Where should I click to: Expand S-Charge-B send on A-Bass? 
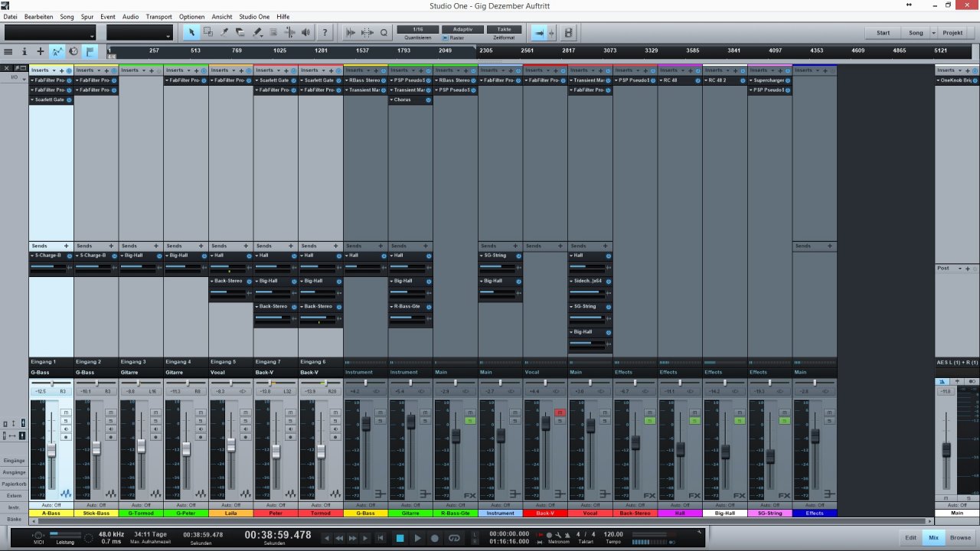point(33,255)
